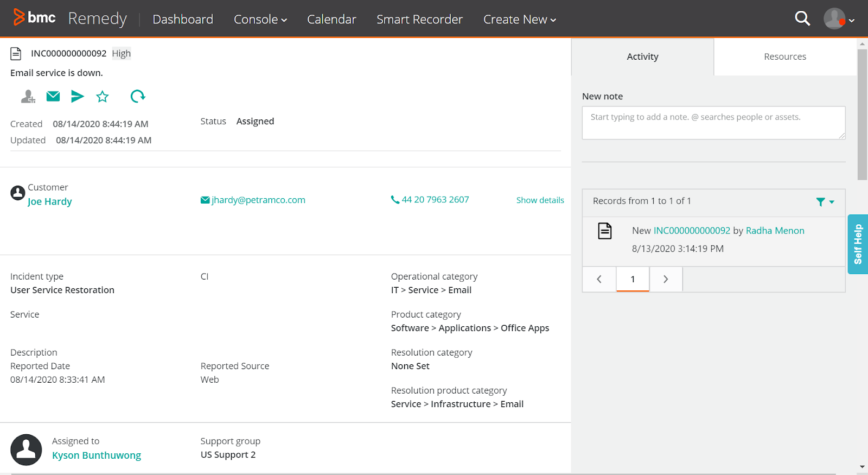The width and height of the screenshot is (868, 475).
Task: Click the jhardy@petramco.com email link
Action: point(258,200)
